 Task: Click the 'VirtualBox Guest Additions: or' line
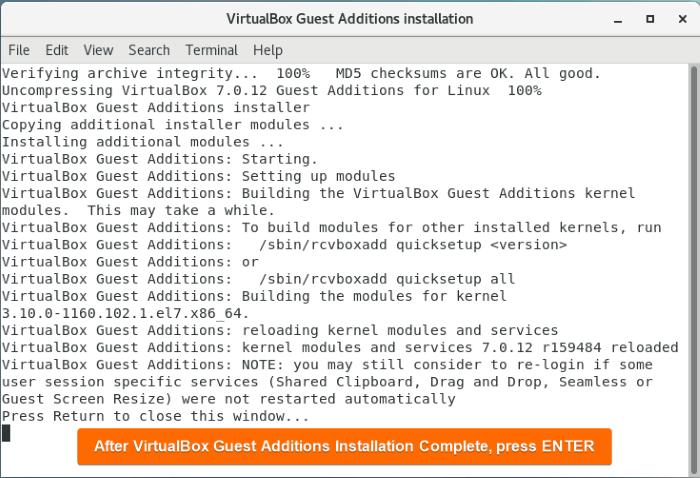(130, 262)
